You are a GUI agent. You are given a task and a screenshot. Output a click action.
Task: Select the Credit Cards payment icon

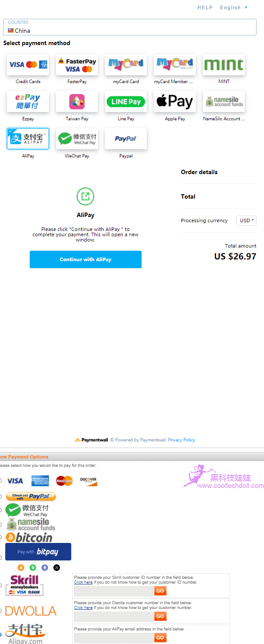coord(28,65)
